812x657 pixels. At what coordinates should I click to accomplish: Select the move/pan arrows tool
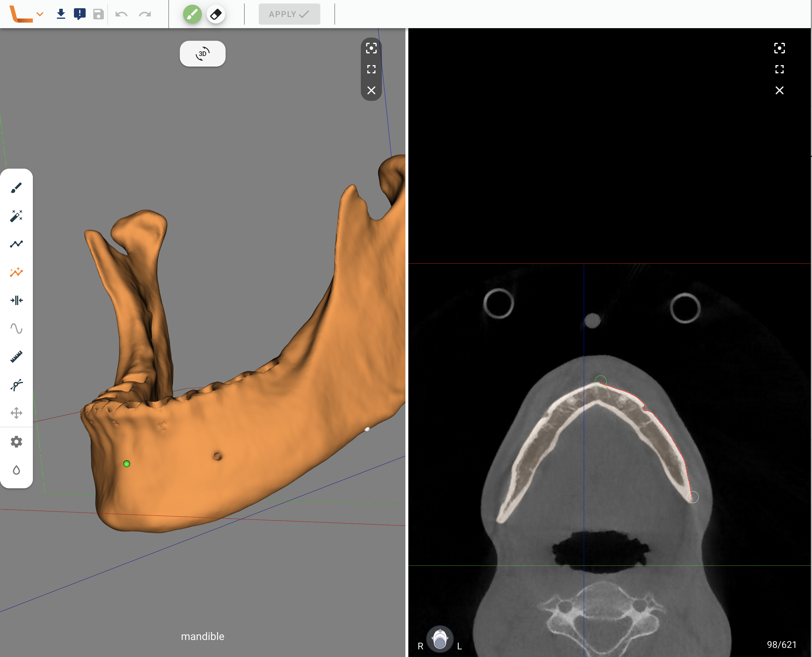tap(16, 413)
